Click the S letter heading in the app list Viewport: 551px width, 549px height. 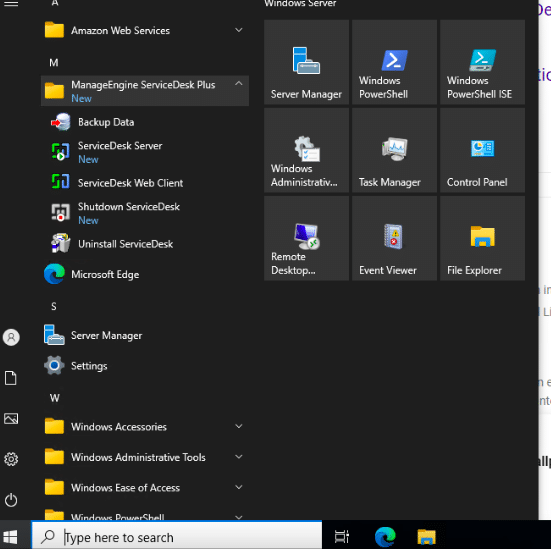(x=54, y=306)
